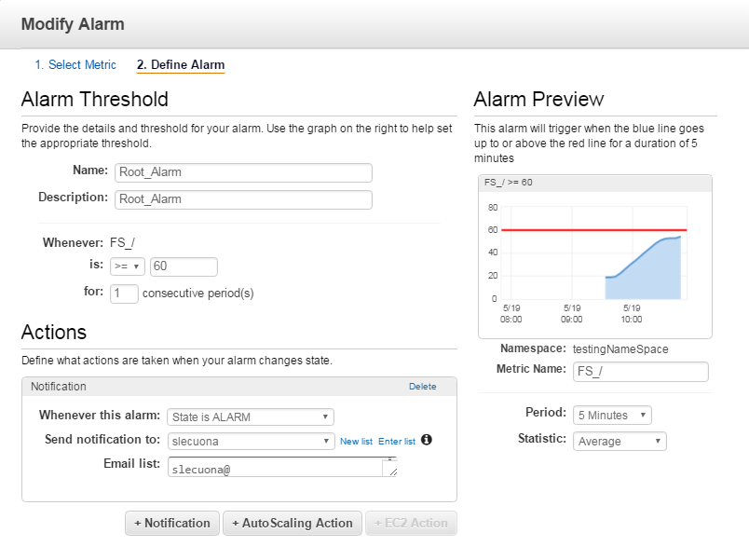Click the alarm Name input field
The height and width of the screenshot is (560, 749).
coord(243,172)
